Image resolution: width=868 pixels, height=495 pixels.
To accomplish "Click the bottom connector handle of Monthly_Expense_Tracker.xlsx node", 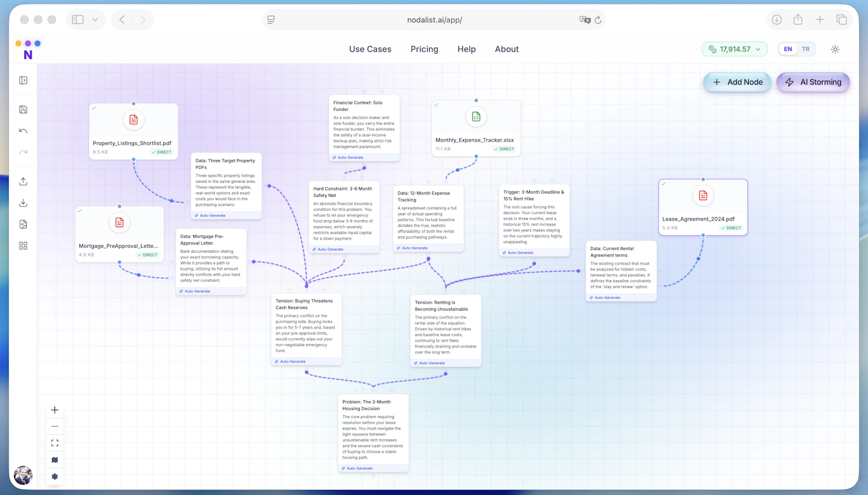I will (476, 157).
